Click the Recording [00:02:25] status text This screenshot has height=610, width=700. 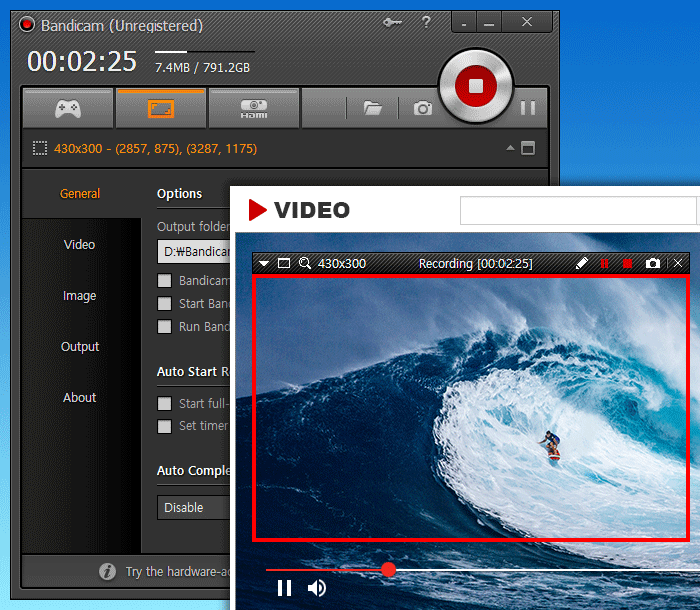(475, 263)
